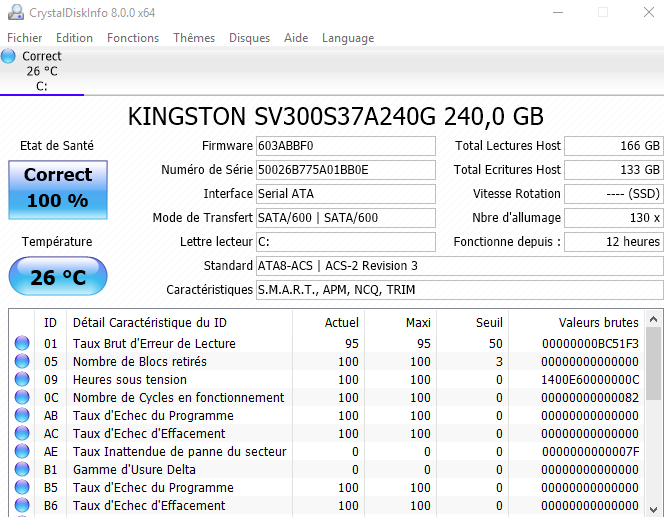The width and height of the screenshot is (664, 517).
Task: Click the Caractéristiques field S.M.A.R.T., APM, NCQ, TRIM
Action: 459,290
